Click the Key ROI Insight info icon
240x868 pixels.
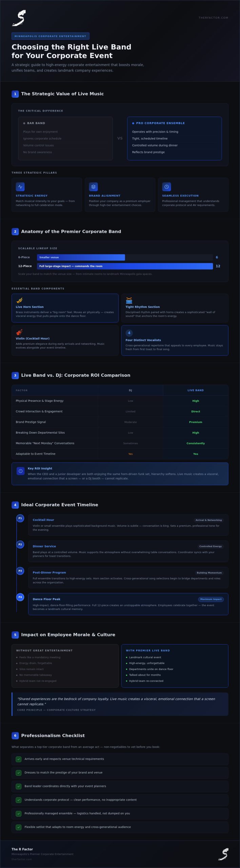pyautogui.click(x=20, y=471)
